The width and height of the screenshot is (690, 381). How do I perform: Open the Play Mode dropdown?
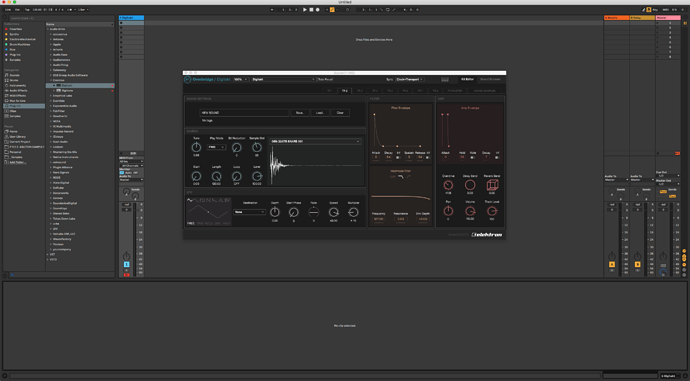point(216,147)
